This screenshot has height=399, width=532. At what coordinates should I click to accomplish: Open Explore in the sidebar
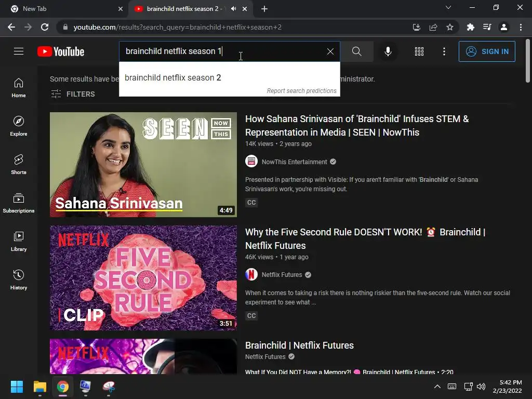pos(19,126)
